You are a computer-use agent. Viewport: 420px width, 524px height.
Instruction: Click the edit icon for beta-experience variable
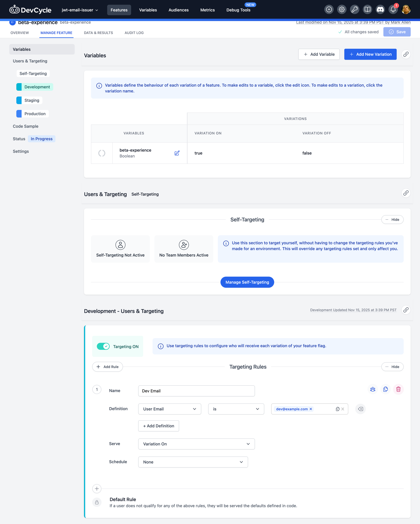coord(177,153)
